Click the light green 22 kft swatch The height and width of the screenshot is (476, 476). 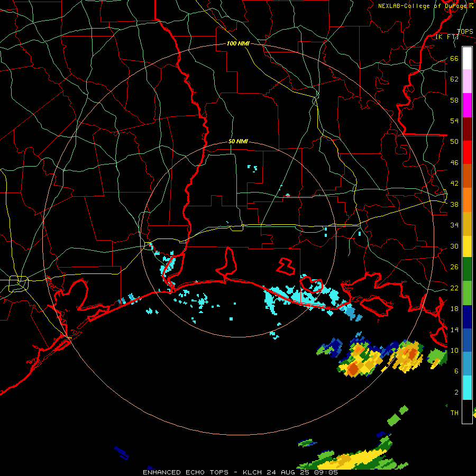pos(467,293)
